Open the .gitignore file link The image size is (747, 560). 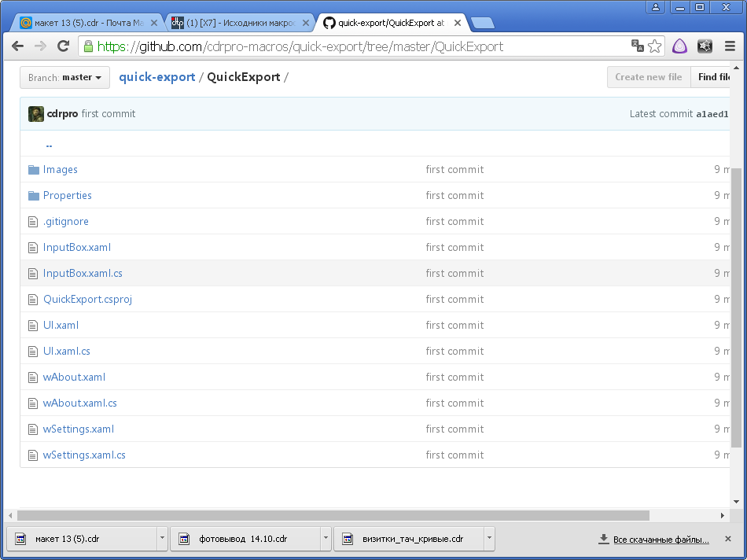pos(66,222)
